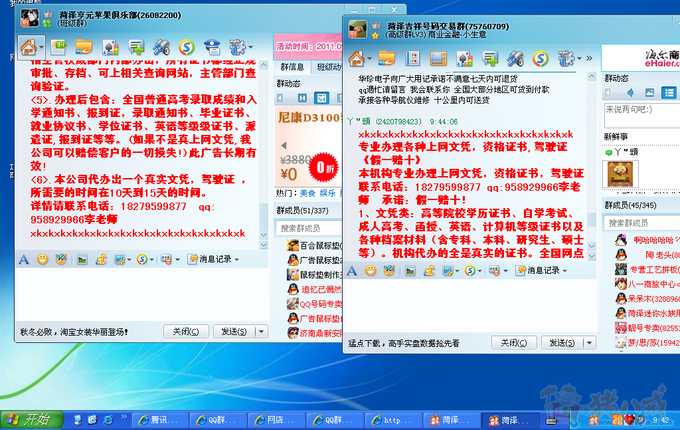Click 搜索群成员 field in 苹果俱乐部 window
The image size is (680, 430).
pyautogui.click(x=308, y=228)
